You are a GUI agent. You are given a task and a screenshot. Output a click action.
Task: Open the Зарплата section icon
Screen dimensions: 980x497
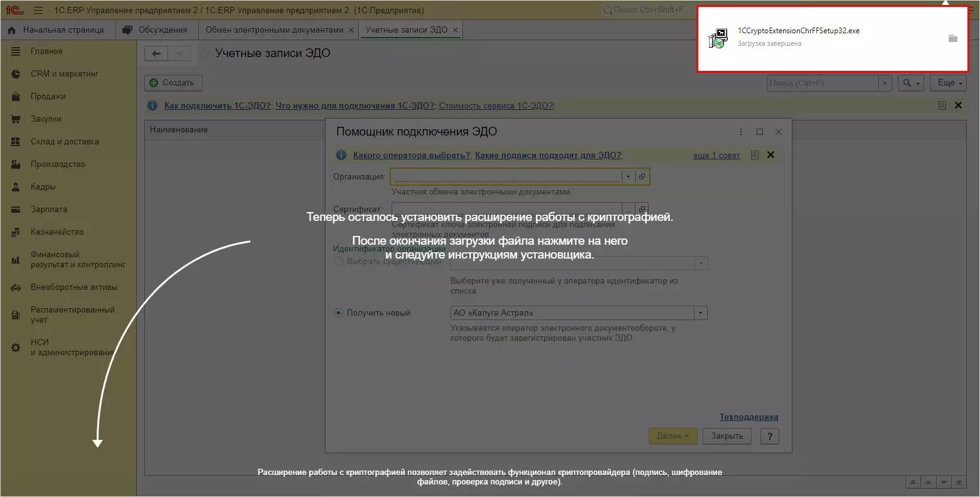(x=16, y=210)
